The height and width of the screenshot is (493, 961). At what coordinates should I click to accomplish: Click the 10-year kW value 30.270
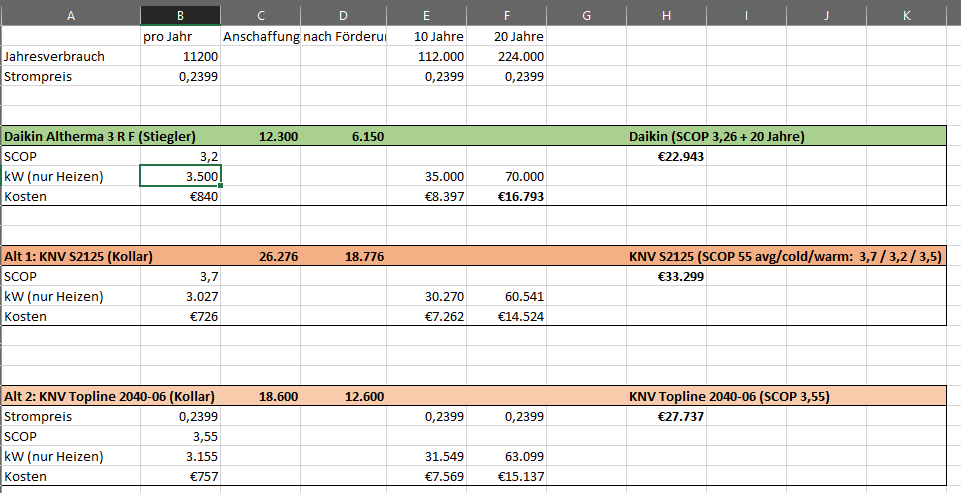427,296
